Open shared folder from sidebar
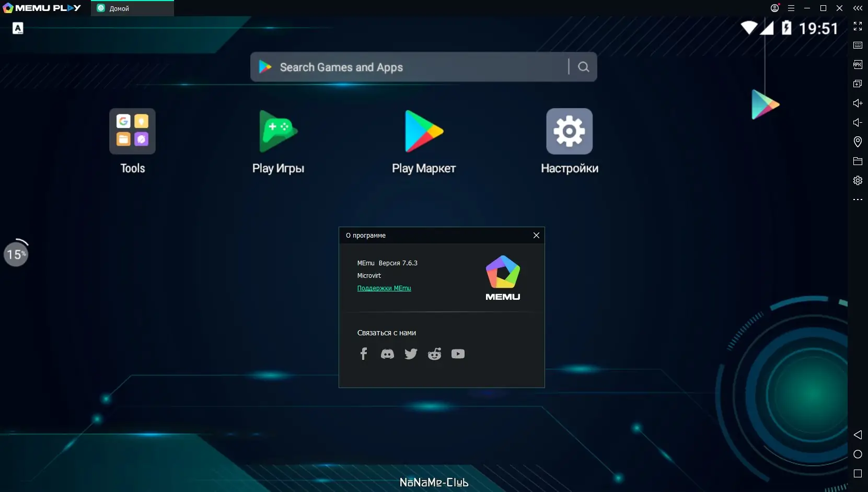This screenshot has width=868, height=492. click(858, 161)
